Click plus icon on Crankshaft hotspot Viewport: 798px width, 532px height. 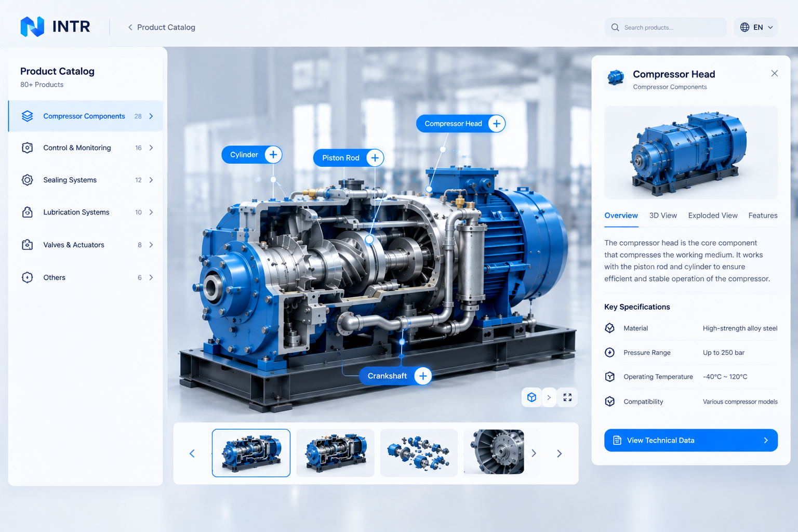[423, 376]
